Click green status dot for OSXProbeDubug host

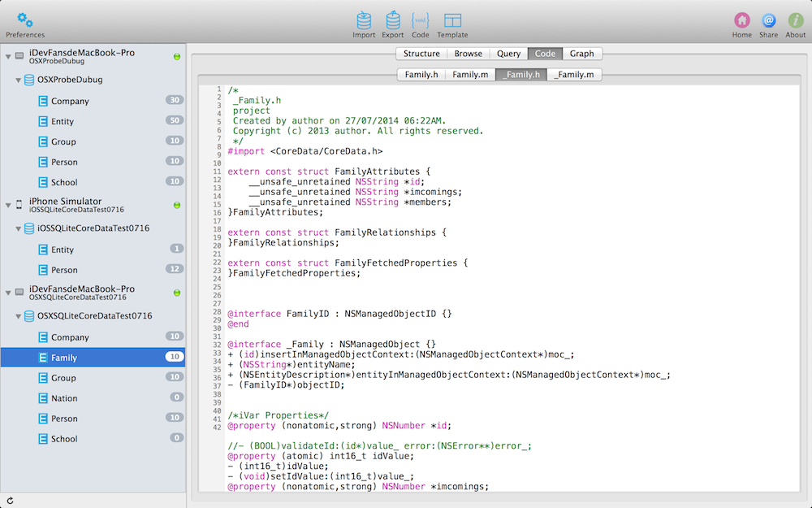tap(177, 57)
